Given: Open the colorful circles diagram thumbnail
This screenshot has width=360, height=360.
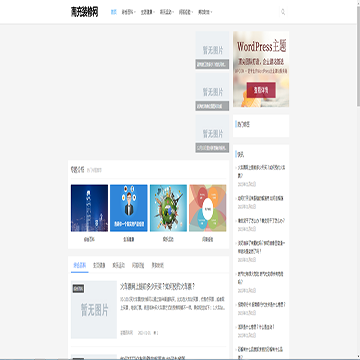Looking at the screenshot, I should click(208, 208).
